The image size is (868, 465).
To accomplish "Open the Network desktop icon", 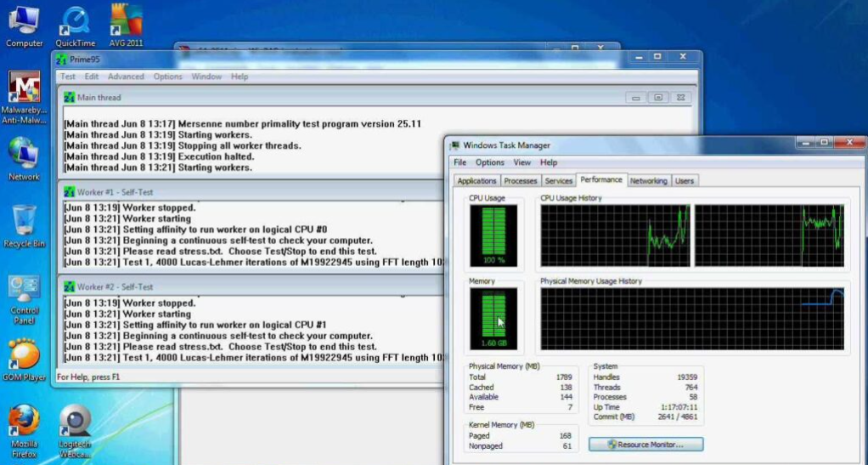I will (x=24, y=160).
